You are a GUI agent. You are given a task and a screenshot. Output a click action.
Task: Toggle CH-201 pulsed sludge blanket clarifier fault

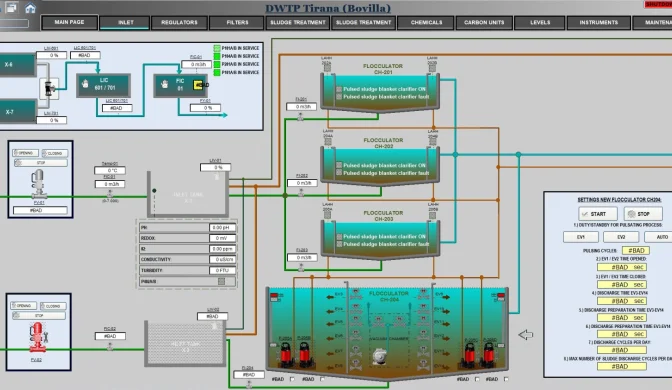point(339,97)
